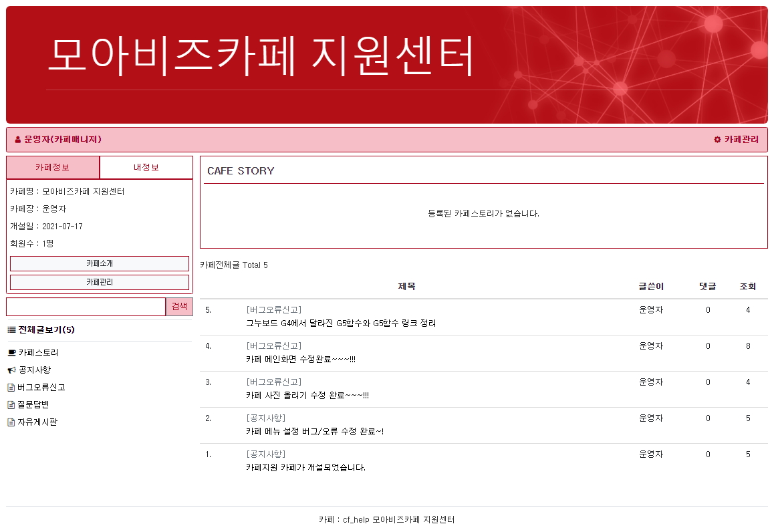Open post 그누보드 G4에서 달라진 G5함수
The width and height of the screenshot is (774, 532).
tap(341, 323)
